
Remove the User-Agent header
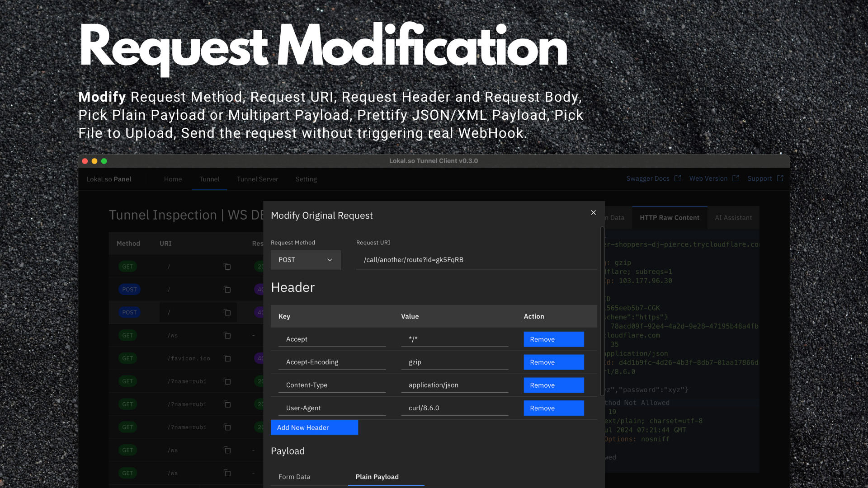pos(553,408)
